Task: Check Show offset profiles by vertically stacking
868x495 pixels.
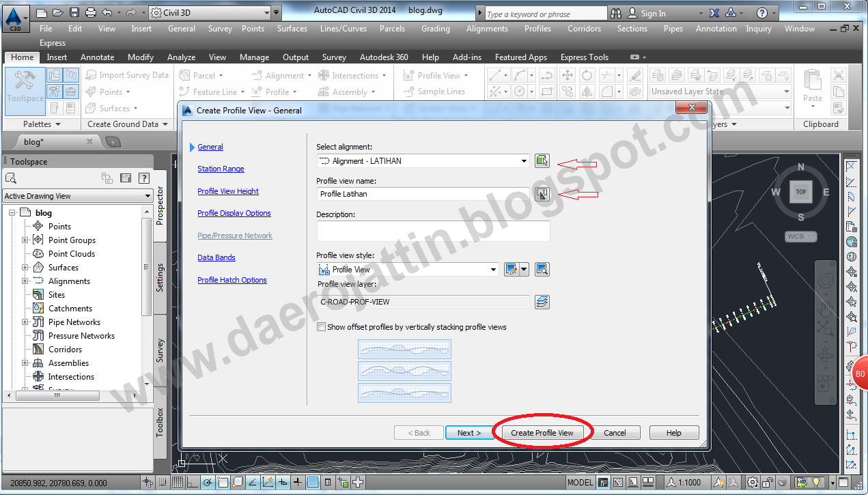Action: click(x=321, y=327)
